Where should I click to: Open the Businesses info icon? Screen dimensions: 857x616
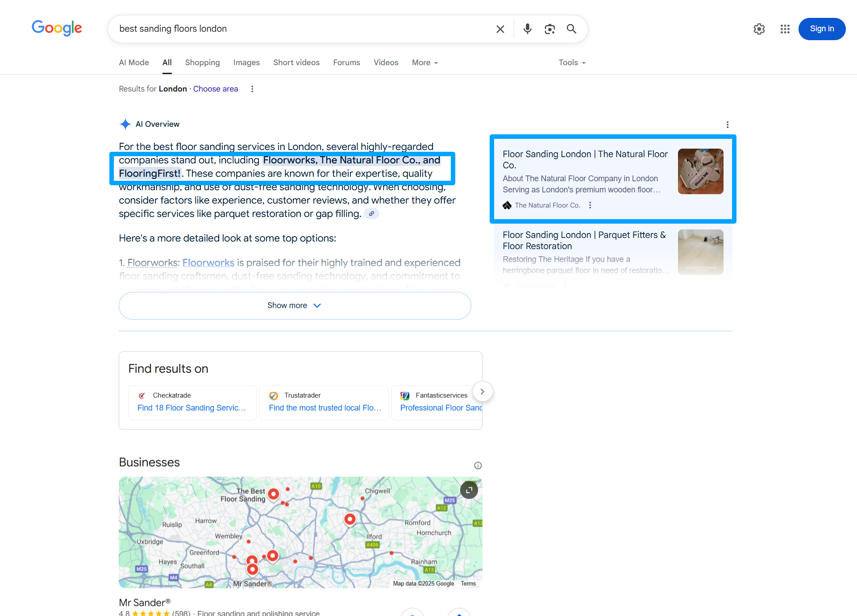[478, 466]
